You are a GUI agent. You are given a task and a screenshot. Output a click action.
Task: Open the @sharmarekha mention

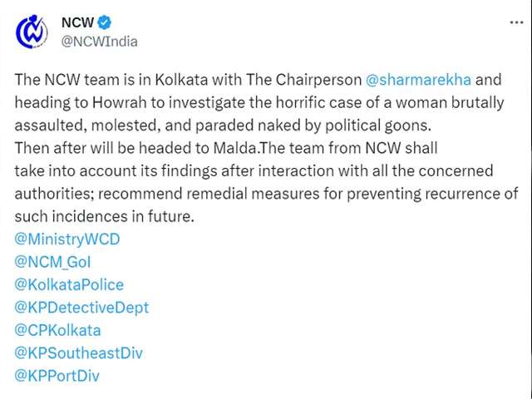coord(419,80)
